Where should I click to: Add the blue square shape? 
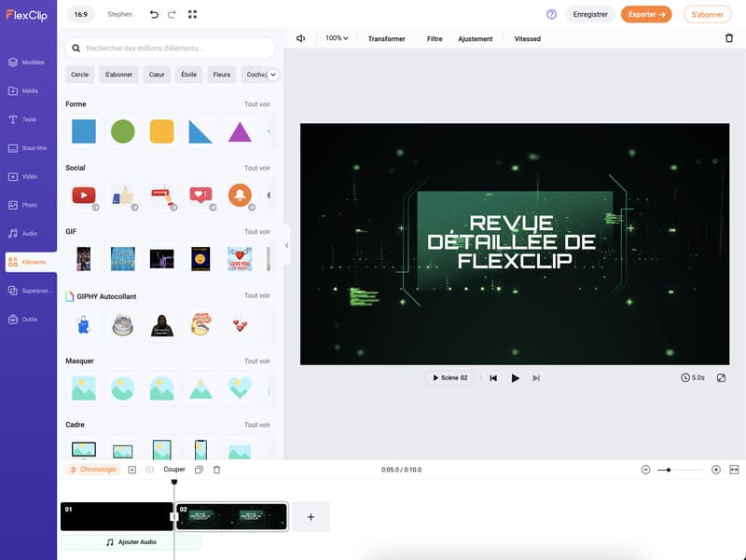tap(84, 131)
